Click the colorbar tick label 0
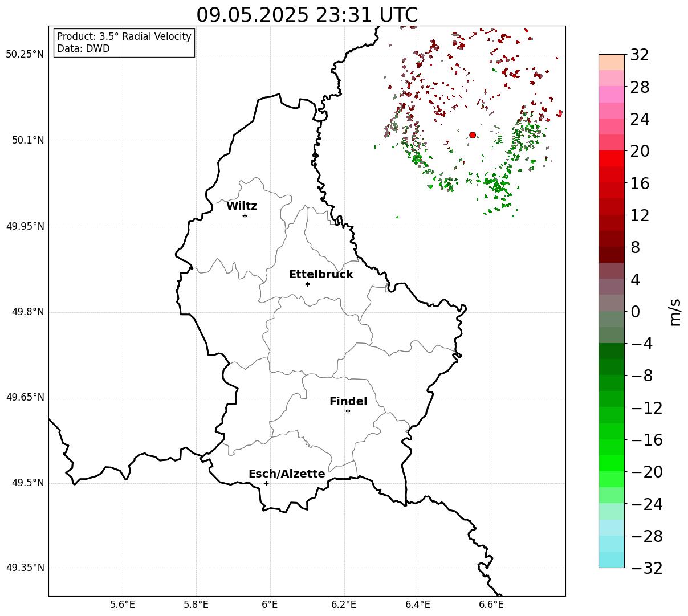688x616 pixels. (635, 312)
